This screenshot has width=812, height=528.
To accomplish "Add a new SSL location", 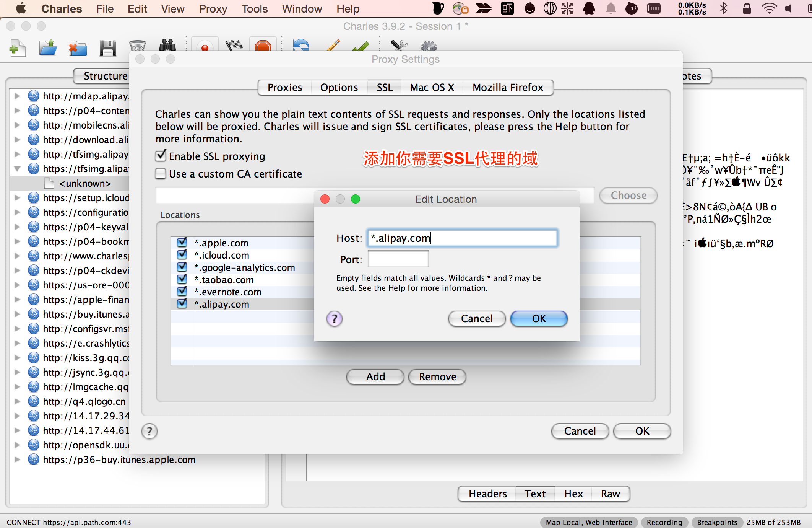I will click(x=375, y=377).
